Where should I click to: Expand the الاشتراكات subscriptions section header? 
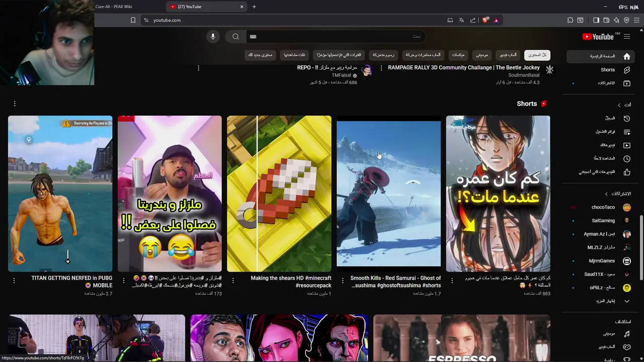617,194
